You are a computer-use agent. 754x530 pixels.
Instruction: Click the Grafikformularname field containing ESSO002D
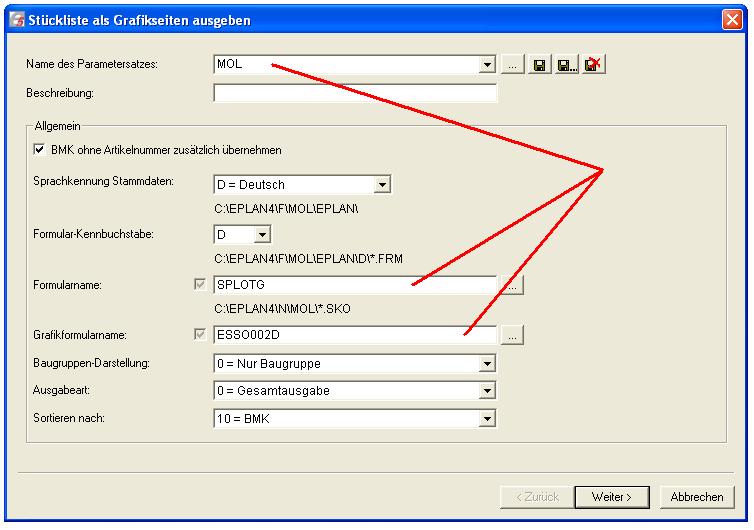(355, 335)
